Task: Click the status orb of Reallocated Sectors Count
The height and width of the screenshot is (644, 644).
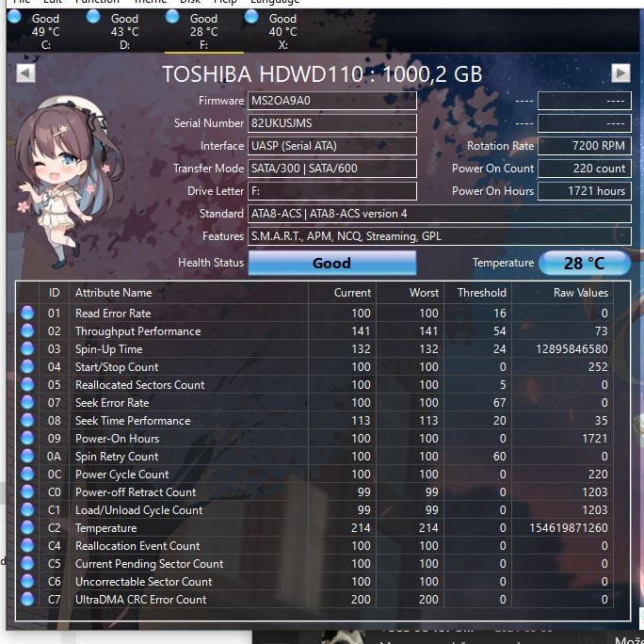Action: coord(27,384)
